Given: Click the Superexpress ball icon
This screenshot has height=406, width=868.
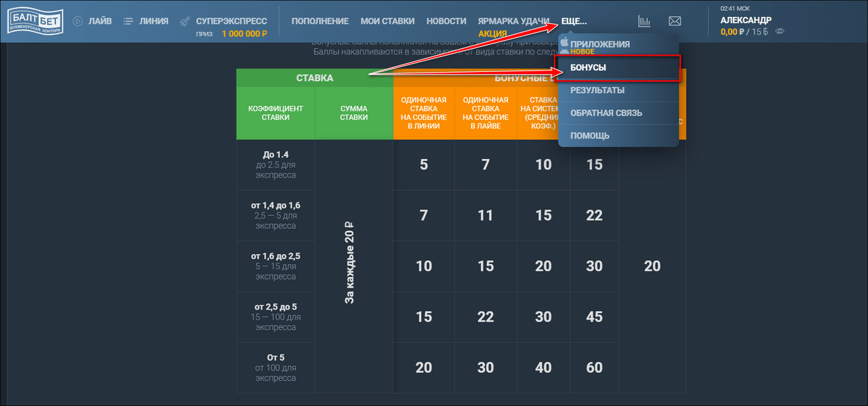Looking at the screenshot, I should point(184,21).
